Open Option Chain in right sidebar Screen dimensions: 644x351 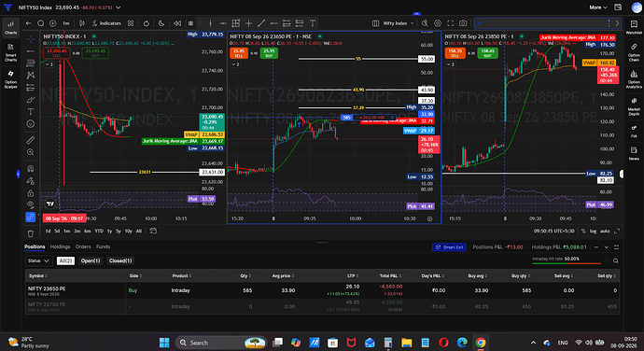pyautogui.click(x=634, y=52)
